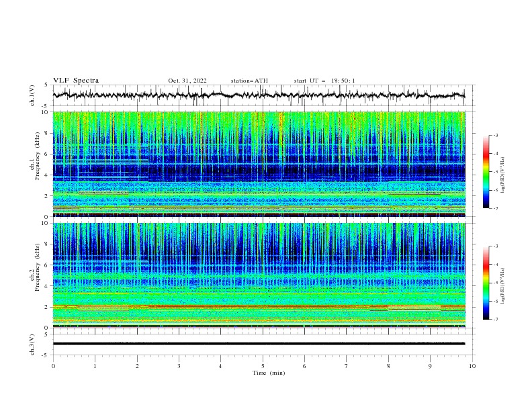Click the "ch.1(V)" waveform axis label

(32, 95)
